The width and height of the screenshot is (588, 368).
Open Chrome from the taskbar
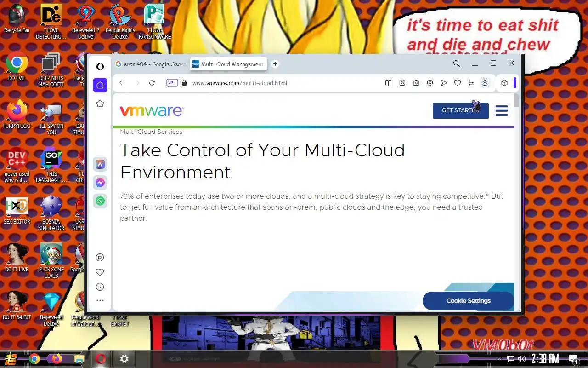34,359
